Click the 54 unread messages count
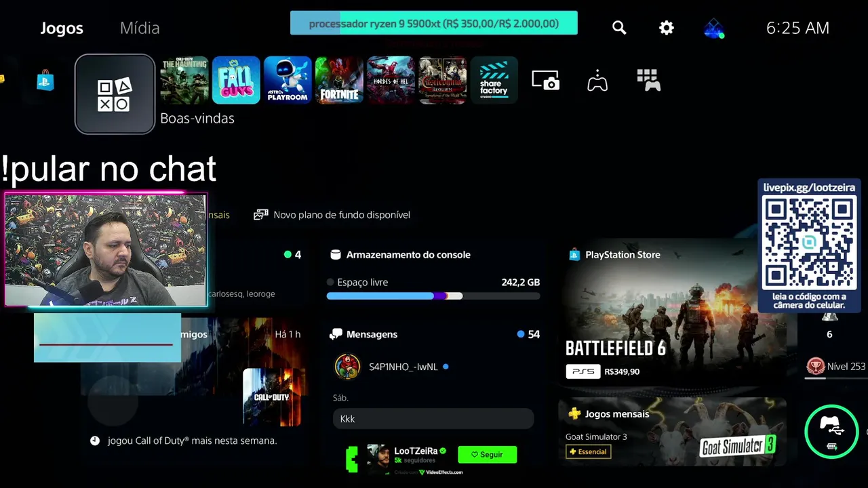This screenshot has height=488, width=868. point(528,334)
